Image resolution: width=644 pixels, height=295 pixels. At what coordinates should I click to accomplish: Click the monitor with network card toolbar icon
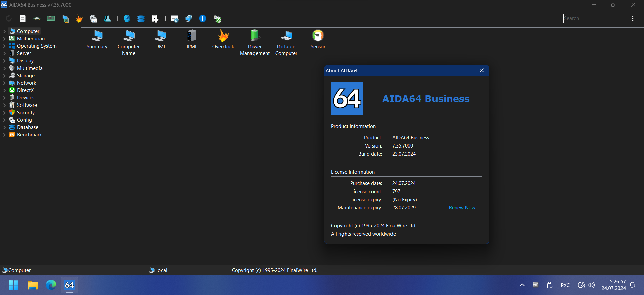click(65, 19)
